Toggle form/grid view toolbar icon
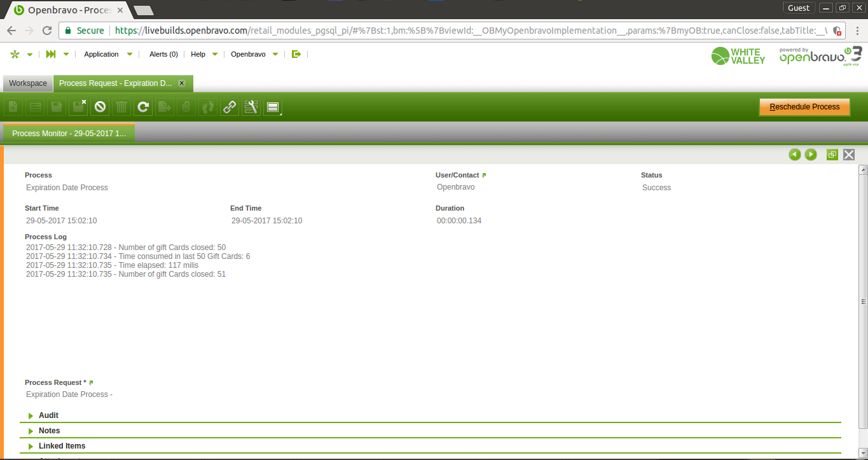Image resolution: width=868 pixels, height=460 pixels. tap(273, 107)
